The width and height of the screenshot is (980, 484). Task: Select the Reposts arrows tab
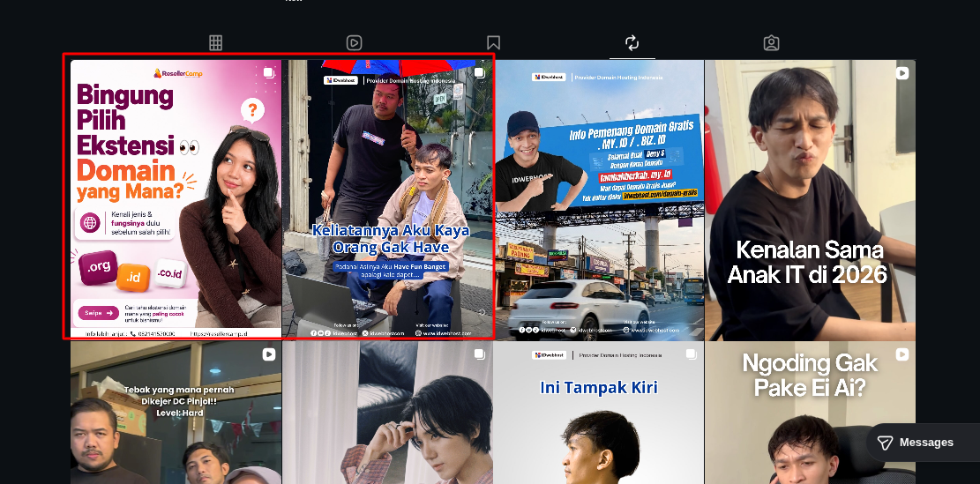pyautogui.click(x=632, y=42)
